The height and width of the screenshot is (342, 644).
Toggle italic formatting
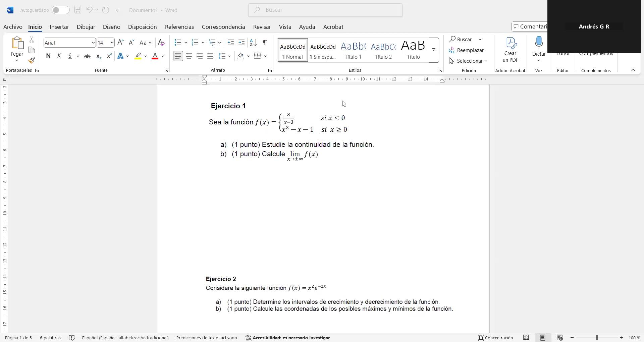(x=59, y=56)
